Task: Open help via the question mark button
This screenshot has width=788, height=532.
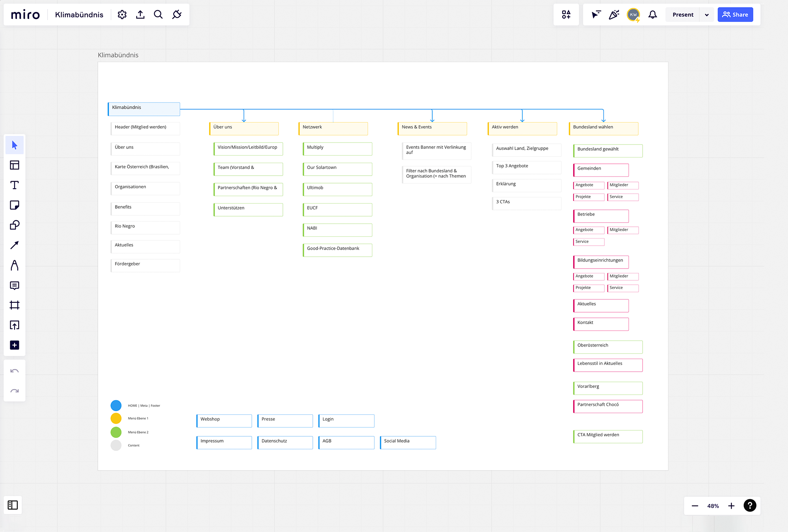Action: (x=750, y=505)
